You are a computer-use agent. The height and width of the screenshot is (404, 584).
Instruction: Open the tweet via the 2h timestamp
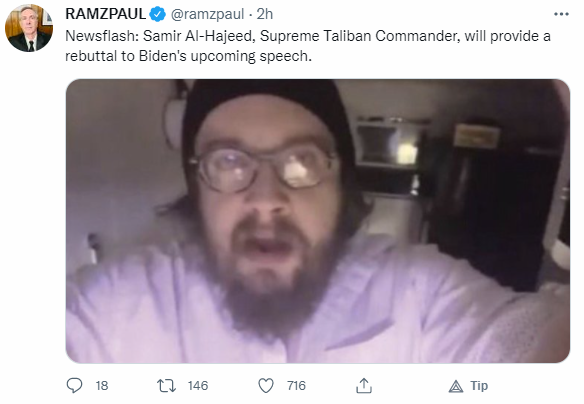pos(265,14)
